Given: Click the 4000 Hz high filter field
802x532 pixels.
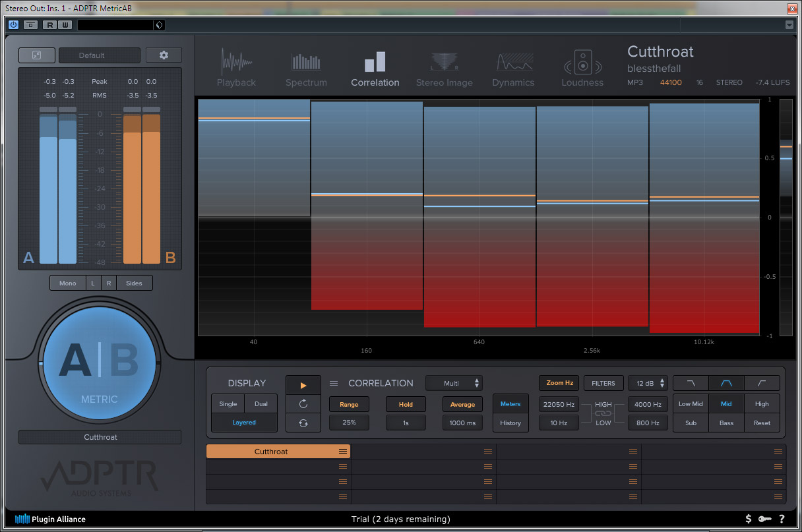Looking at the screenshot, I should [648, 404].
